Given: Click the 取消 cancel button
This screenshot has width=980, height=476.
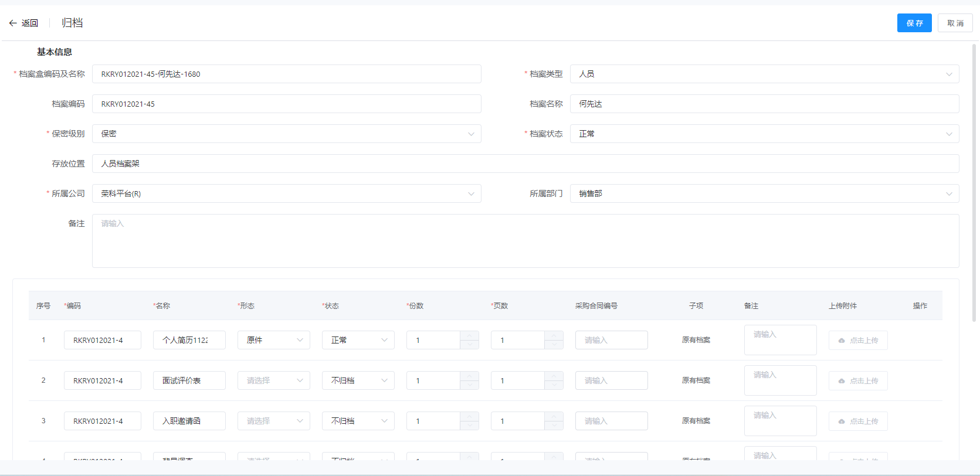Looking at the screenshot, I should (955, 23).
